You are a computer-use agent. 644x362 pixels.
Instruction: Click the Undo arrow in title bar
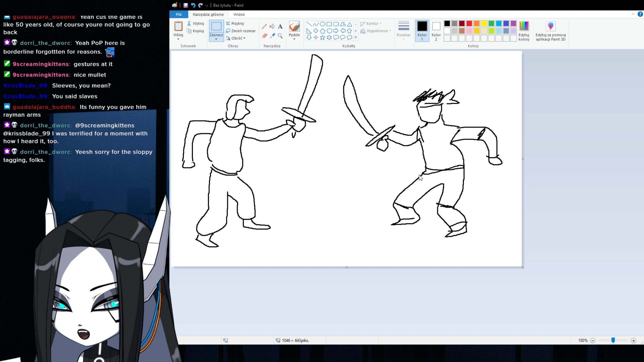point(193,5)
